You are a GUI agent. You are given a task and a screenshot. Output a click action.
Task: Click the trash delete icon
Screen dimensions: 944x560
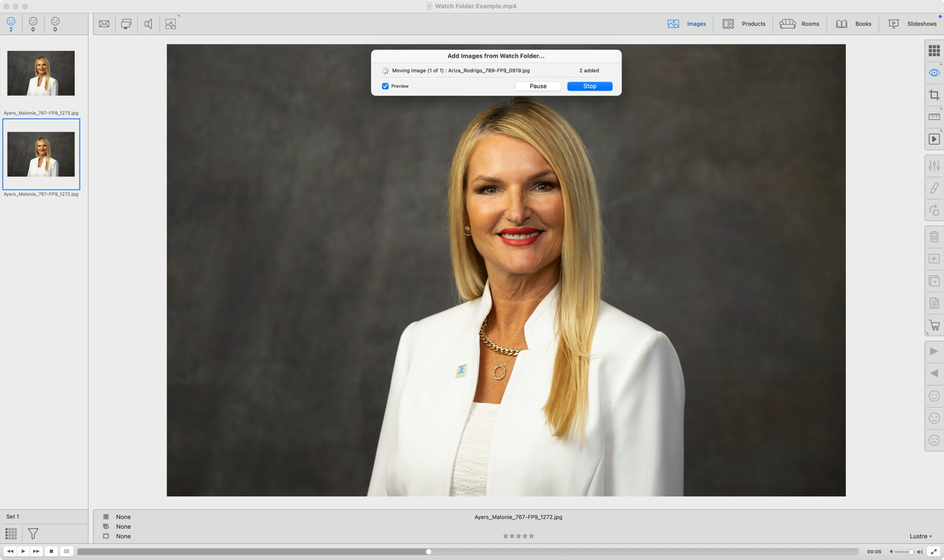(x=934, y=237)
